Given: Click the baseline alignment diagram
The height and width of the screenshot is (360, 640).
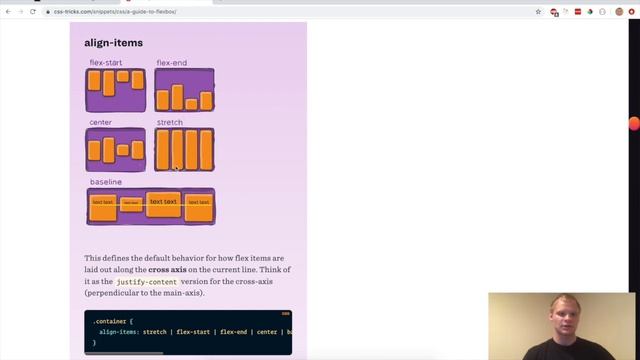Looking at the screenshot, I should tap(151, 207).
